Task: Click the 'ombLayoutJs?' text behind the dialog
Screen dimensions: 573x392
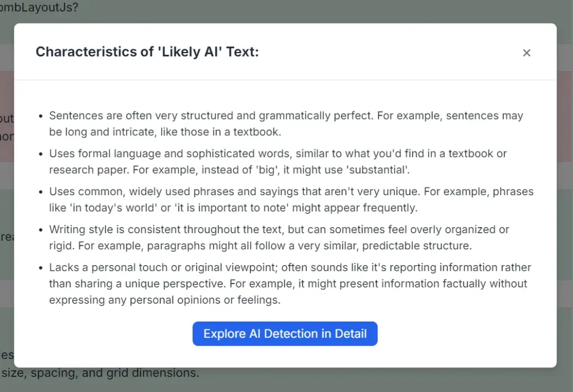Action: coord(38,8)
